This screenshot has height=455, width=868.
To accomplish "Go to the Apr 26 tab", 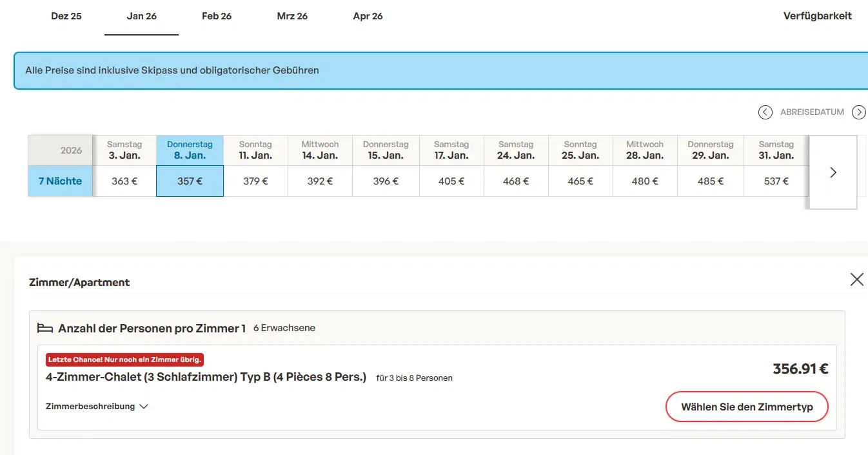I will click(x=368, y=16).
